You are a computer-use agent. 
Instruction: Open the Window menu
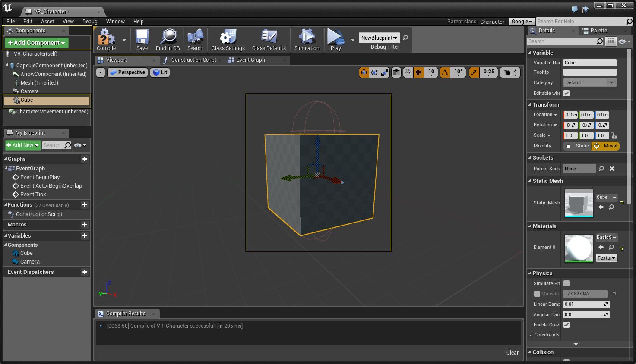click(x=115, y=21)
